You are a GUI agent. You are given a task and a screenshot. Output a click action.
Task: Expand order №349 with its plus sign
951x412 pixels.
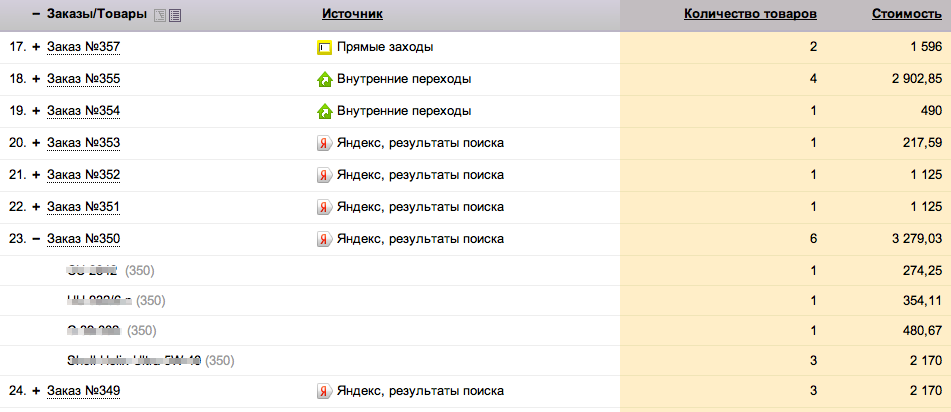click(36, 391)
